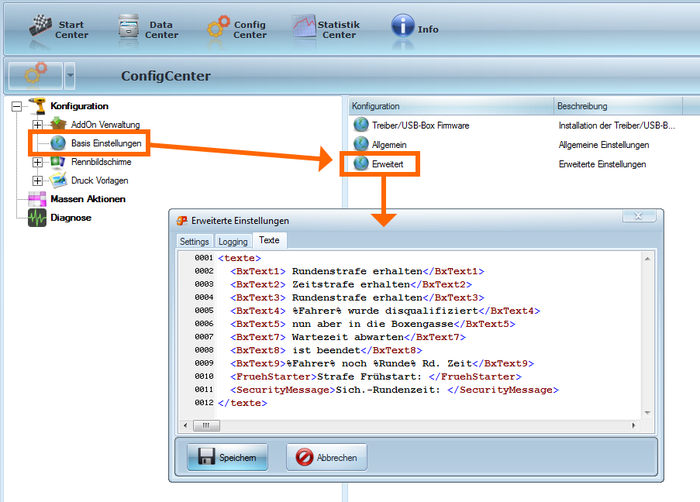Image resolution: width=700 pixels, height=502 pixels.
Task: Click the Diagnose heartbeat icon in tree
Action: point(37,217)
